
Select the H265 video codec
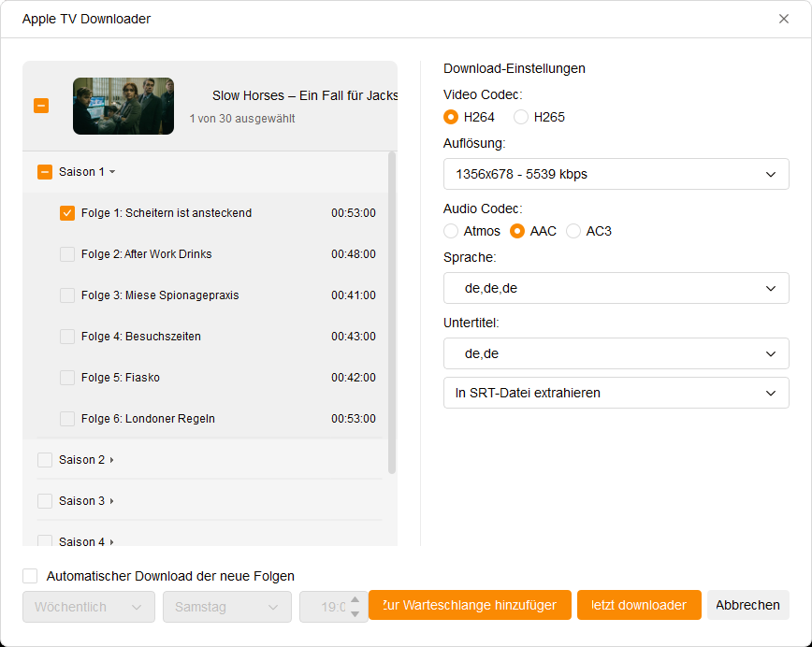pos(521,117)
